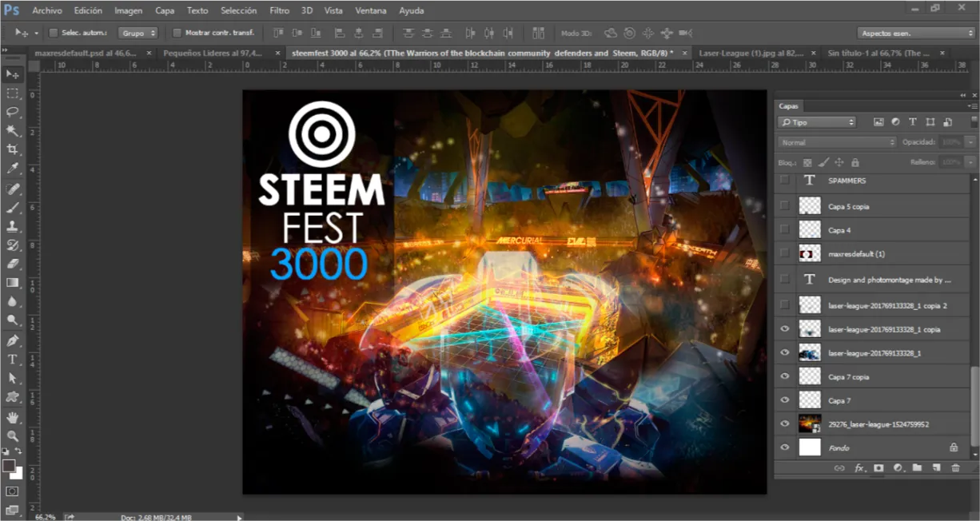Open the Aspectos esen. workspace dropdown
The image size is (980, 521).
915,34
